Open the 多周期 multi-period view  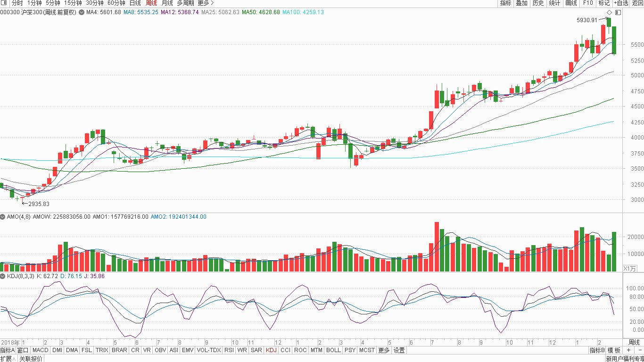185,3
